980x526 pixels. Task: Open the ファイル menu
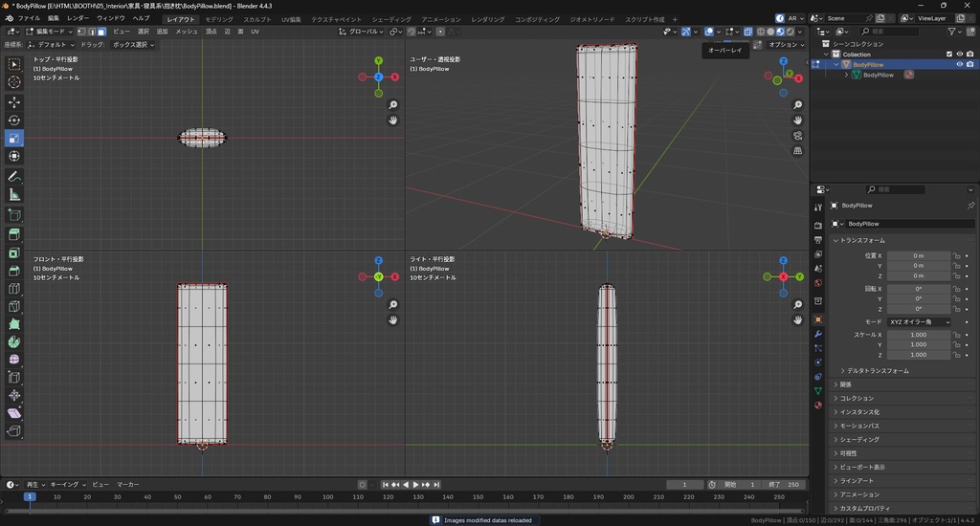click(29, 18)
